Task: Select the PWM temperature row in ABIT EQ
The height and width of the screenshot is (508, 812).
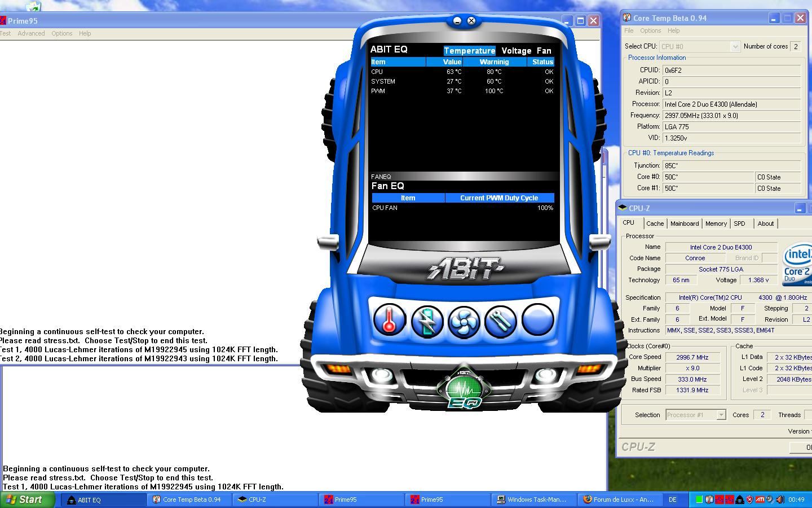Action: [x=462, y=91]
